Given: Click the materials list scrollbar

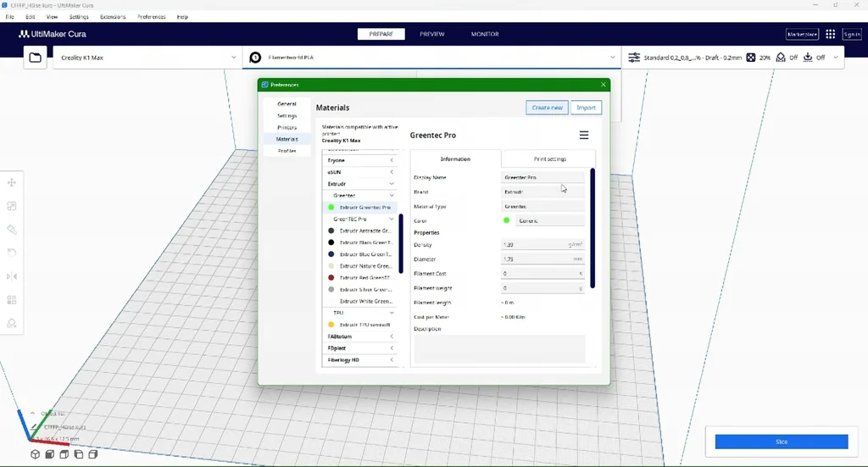Looking at the screenshot, I should [x=401, y=243].
